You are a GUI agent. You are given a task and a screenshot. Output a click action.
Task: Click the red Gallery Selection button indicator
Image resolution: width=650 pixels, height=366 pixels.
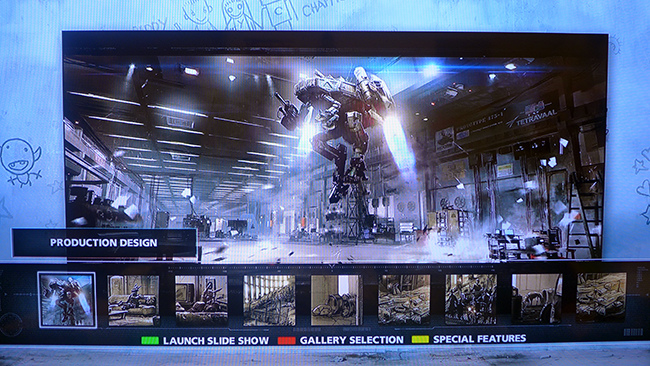click(x=286, y=340)
